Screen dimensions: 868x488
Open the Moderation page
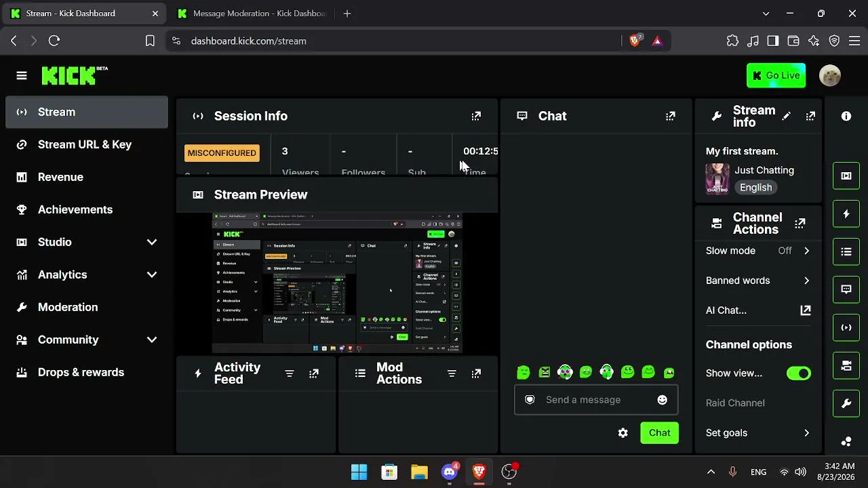(x=87, y=307)
